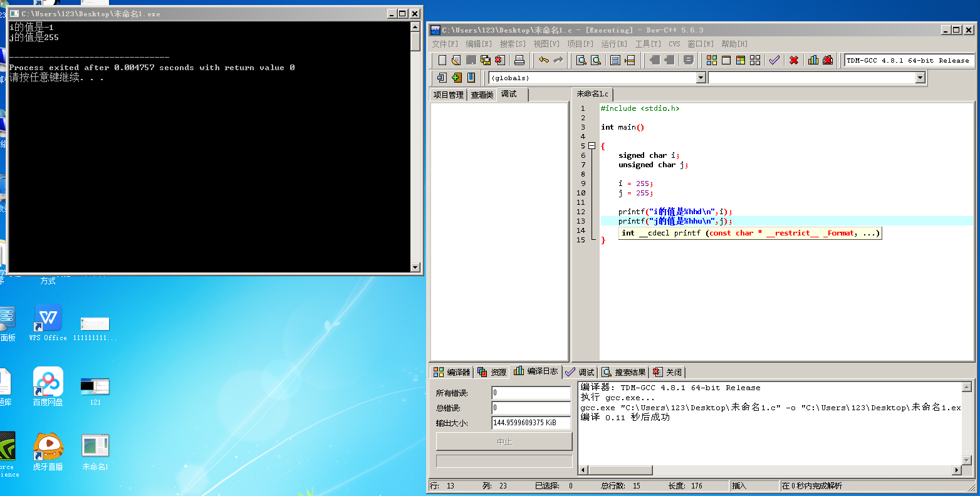Click the Delete profiling information icon

click(828, 60)
